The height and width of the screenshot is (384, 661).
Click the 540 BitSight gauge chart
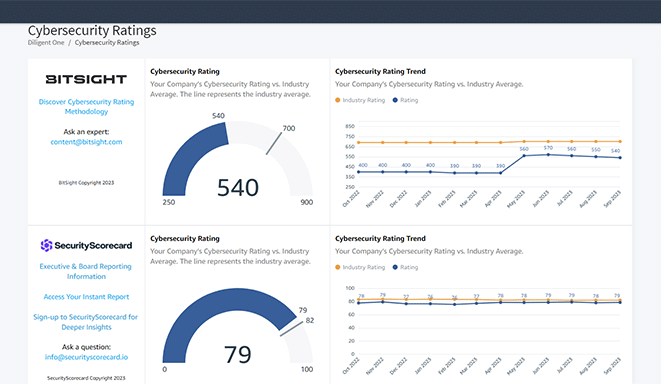pos(238,160)
